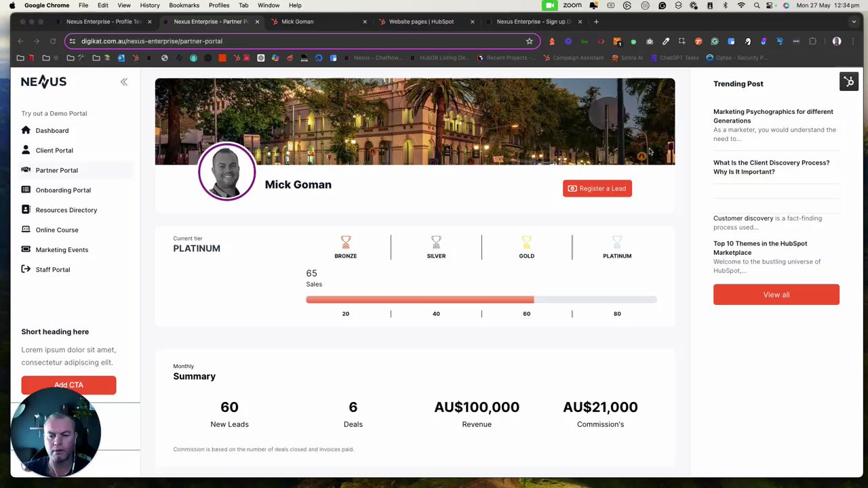Open the Zoom menu bar icon

point(572,5)
